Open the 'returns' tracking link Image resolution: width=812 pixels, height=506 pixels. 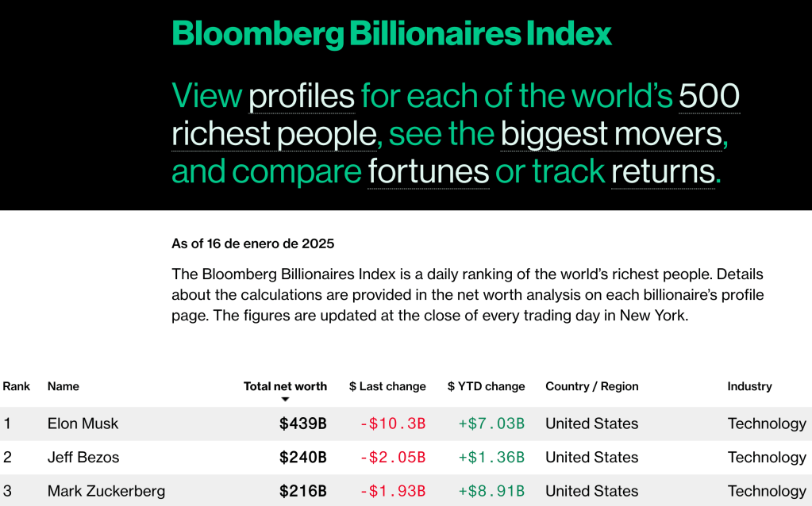pos(663,171)
